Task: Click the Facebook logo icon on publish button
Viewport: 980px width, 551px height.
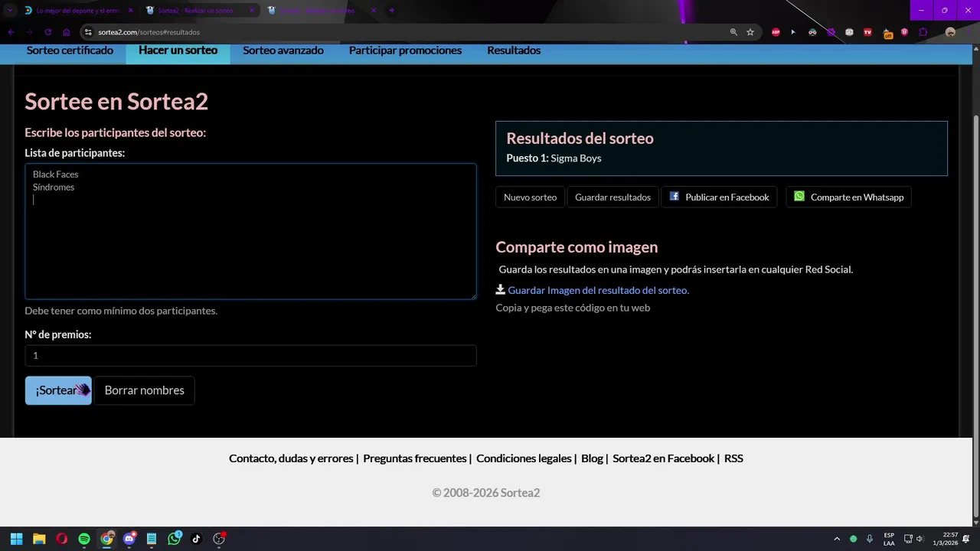Action: point(675,196)
